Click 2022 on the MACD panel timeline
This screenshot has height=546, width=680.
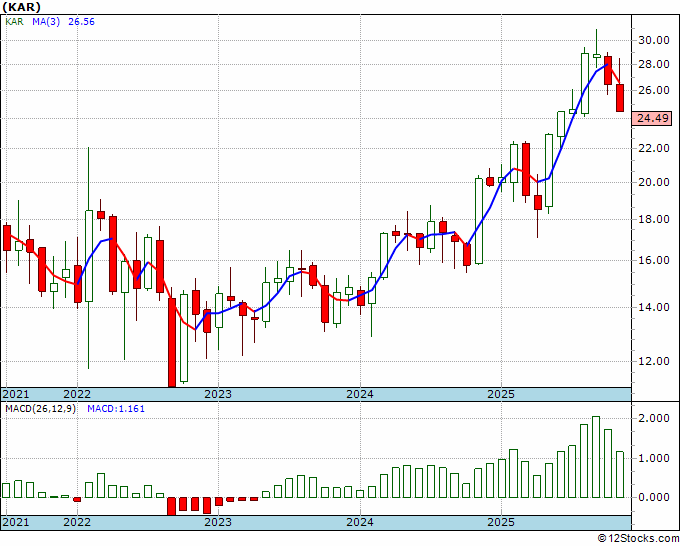coord(77,522)
